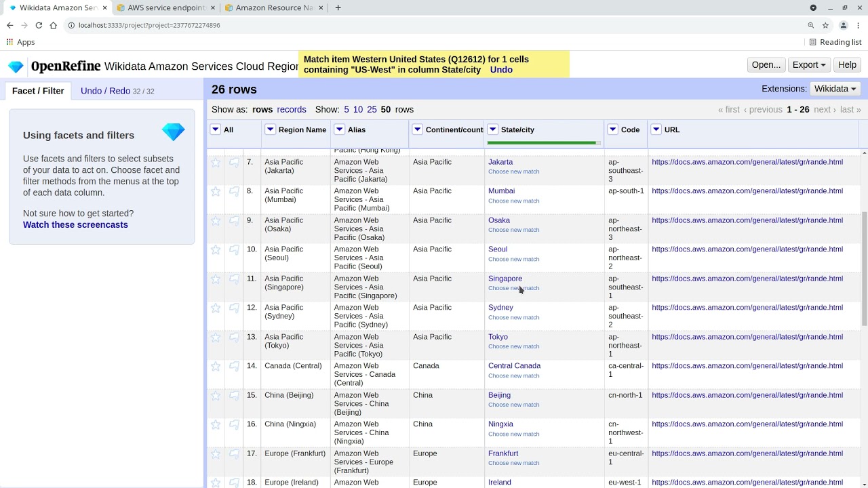The image size is (868, 488).
Task: Click the browser address bar
Action: coord(434,25)
